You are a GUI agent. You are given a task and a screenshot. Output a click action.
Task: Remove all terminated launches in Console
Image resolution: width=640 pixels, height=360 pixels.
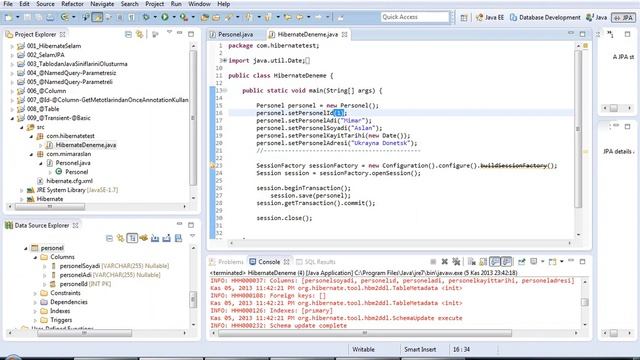(456, 262)
